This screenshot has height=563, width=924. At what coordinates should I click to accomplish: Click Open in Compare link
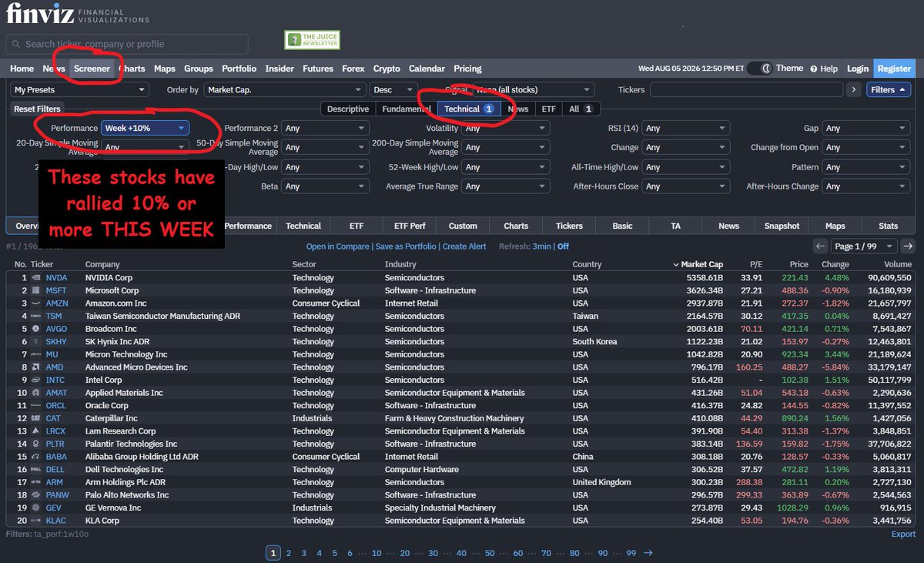click(x=338, y=246)
